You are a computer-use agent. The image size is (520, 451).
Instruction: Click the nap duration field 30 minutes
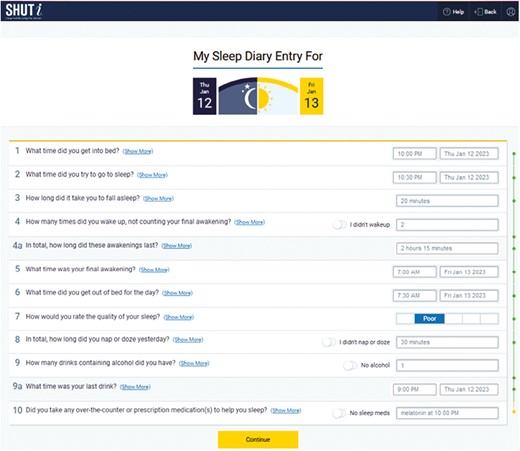click(447, 342)
